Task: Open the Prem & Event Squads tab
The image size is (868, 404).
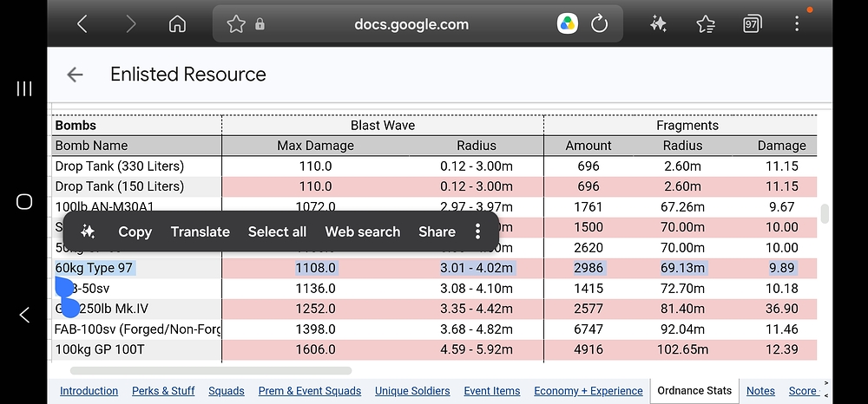Action: coord(310,391)
